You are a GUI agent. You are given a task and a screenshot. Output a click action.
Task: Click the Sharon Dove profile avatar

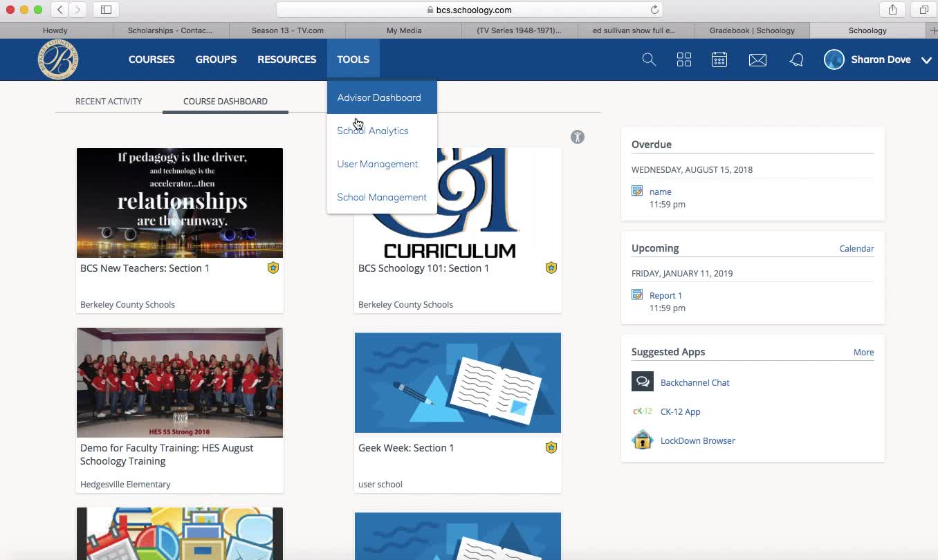click(834, 59)
